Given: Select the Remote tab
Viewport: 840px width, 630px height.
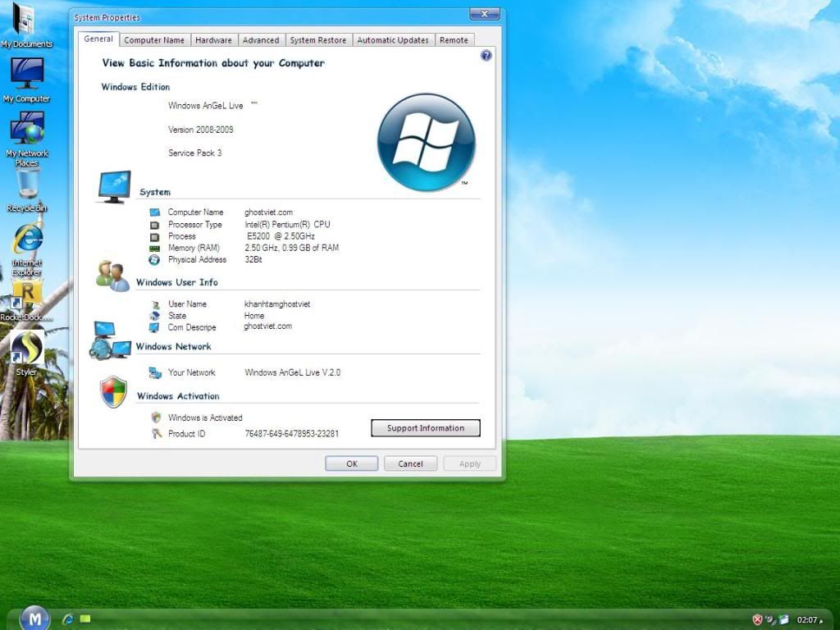Looking at the screenshot, I should [x=454, y=40].
